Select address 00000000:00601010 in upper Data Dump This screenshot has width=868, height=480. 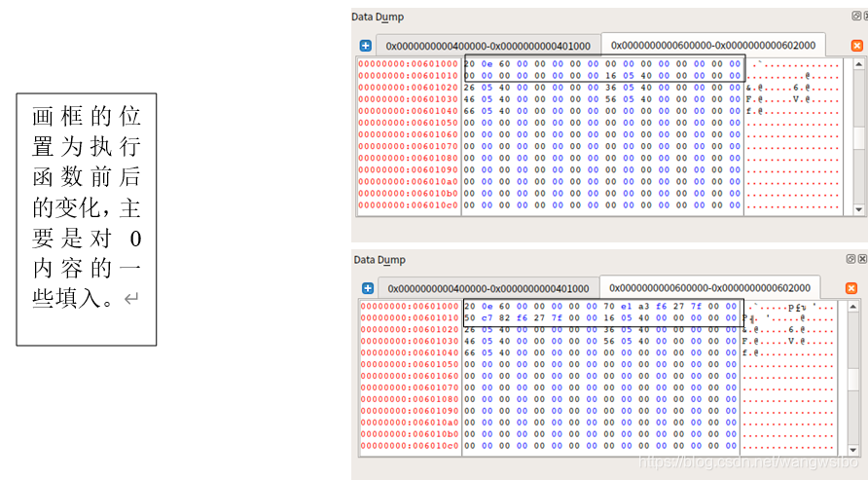pos(408,76)
